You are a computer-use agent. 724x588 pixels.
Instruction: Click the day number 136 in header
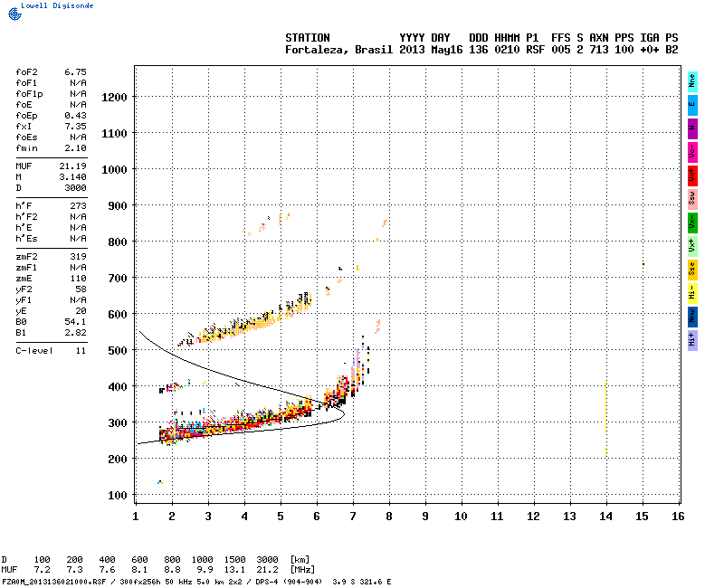[479, 50]
